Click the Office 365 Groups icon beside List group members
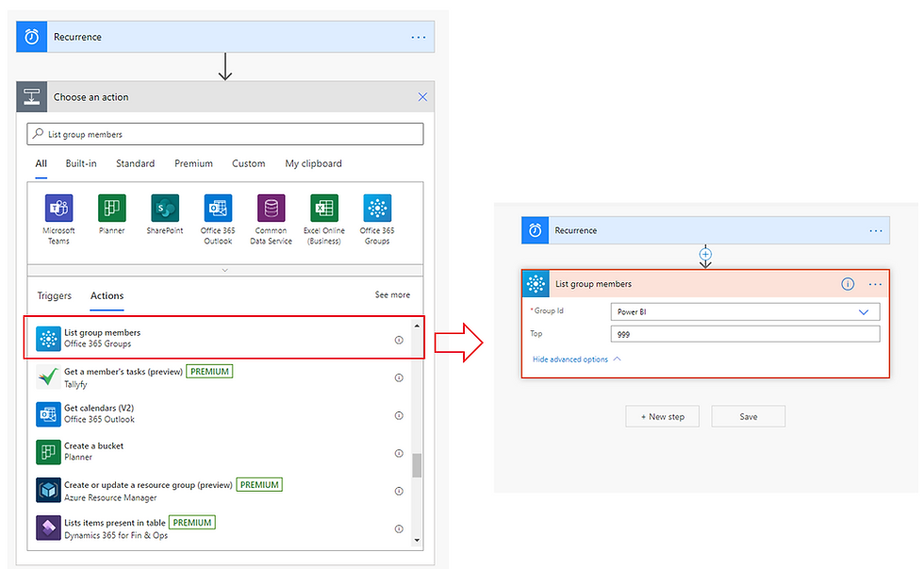Screen dimensions: 924x569 48,339
